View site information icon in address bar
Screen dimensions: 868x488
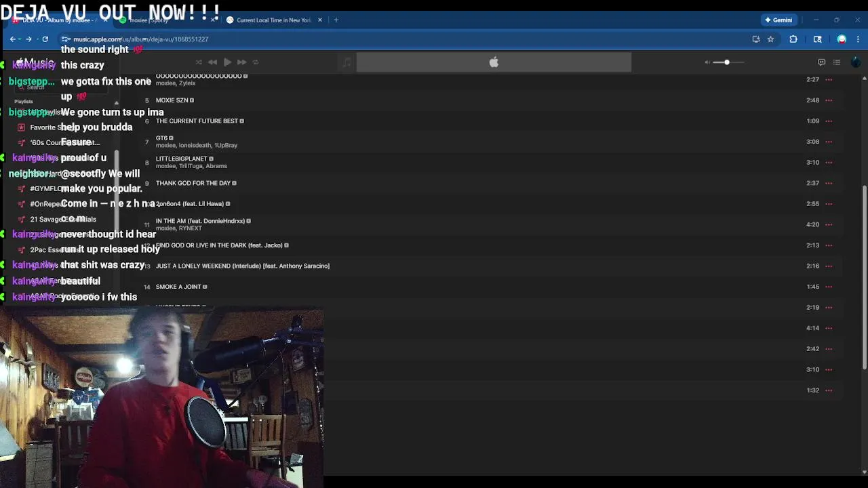coord(65,39)
